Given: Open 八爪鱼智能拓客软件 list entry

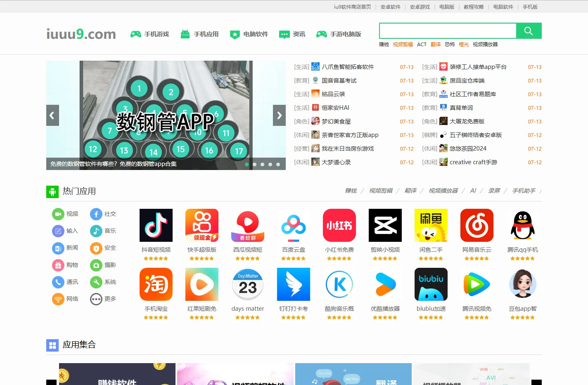Looking at the screenshot, I should (348, 67).
